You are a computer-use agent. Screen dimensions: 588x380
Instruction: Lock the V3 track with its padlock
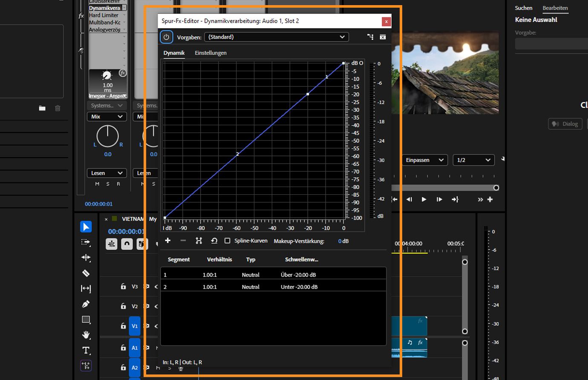click(123, 287)
